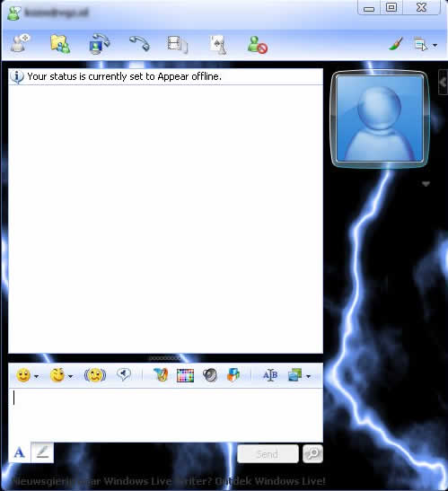
Task: Open Windows Live Writer advertisement link
Action: (x=169, y=480)
